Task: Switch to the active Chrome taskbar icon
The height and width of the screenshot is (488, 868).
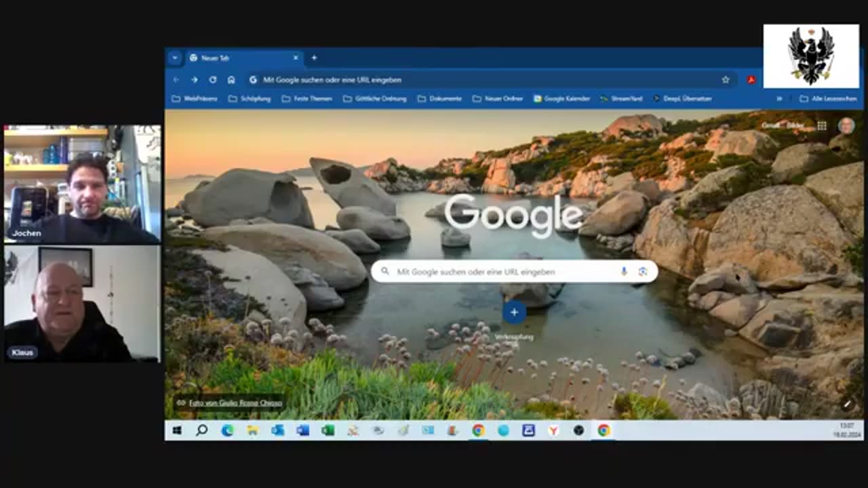Action: (604, 430)
